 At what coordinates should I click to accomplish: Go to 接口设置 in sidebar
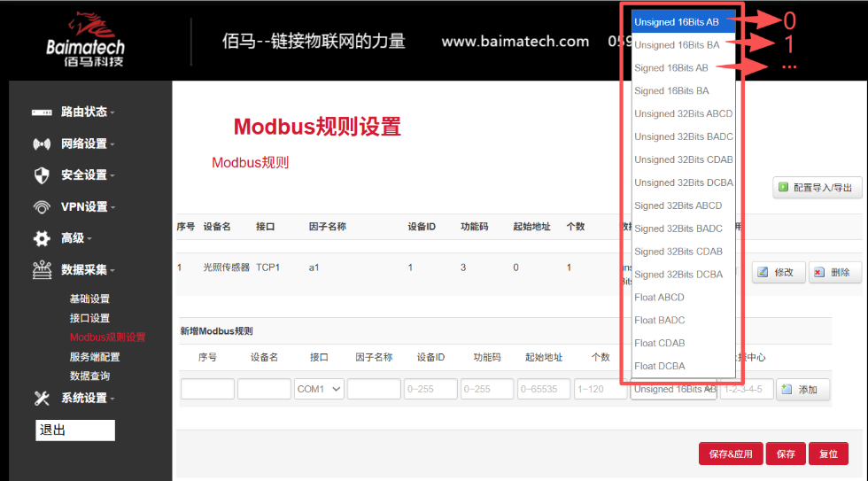[89, 318]
